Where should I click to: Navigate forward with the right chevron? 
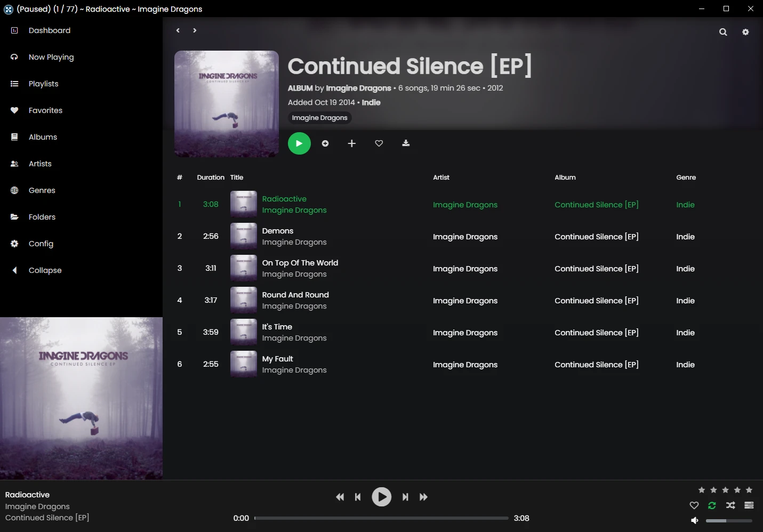(x=195, y=30)
